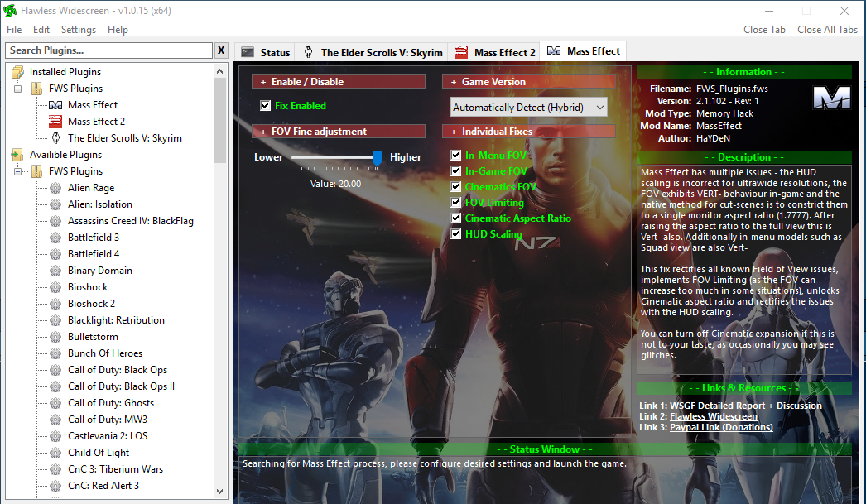Click the Close All Tabs button

pyautogui.click(x=827, y=30)
